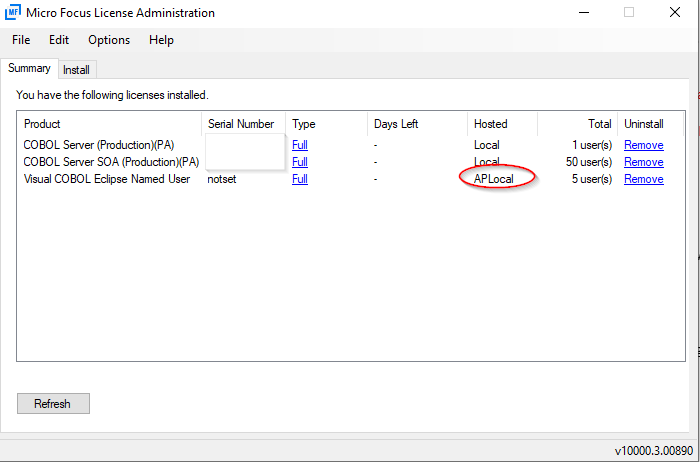Open the Options menu
Viewport: 700px width, 462px height.
(109, 40)
